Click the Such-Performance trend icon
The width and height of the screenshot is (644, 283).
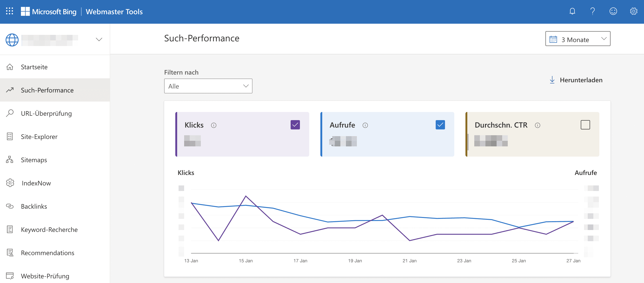(x=10, y=90)
